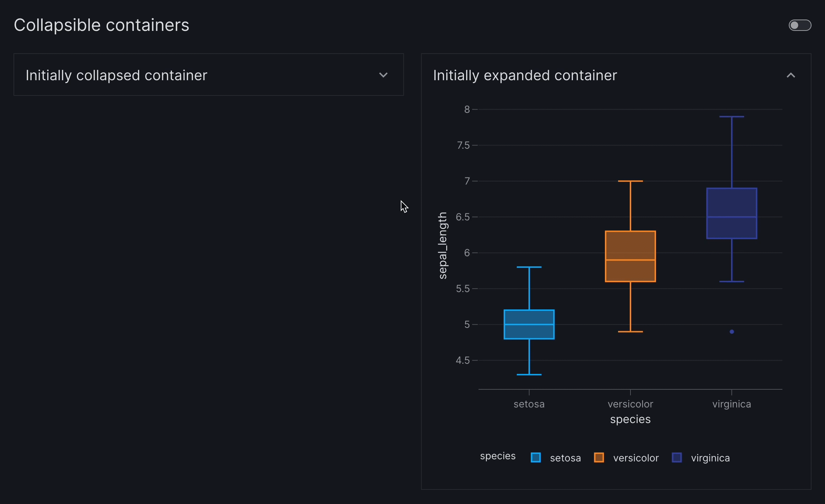Click the sepal_length y-axis title
825x504 pixels.
[x=442, y=245]
